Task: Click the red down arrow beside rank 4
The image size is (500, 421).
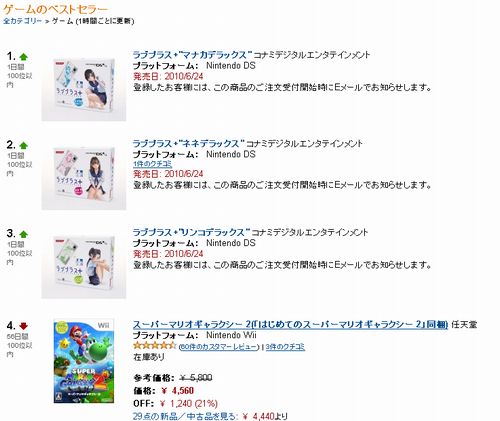Action: click(x=23, y=326)
